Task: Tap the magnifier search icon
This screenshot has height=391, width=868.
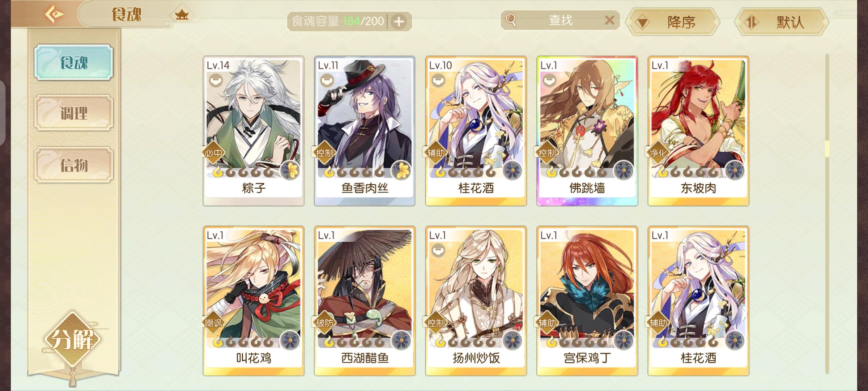Action: 511,20
